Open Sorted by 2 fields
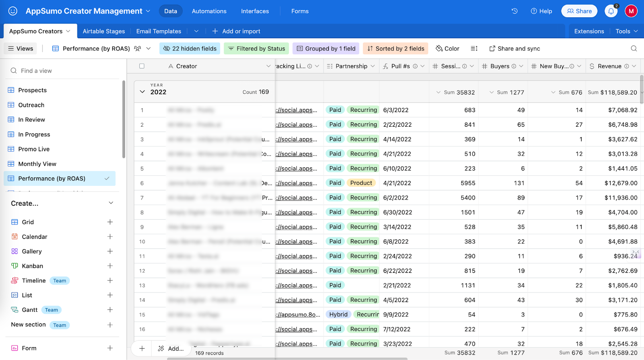644x360 pixels. (396, 49)
